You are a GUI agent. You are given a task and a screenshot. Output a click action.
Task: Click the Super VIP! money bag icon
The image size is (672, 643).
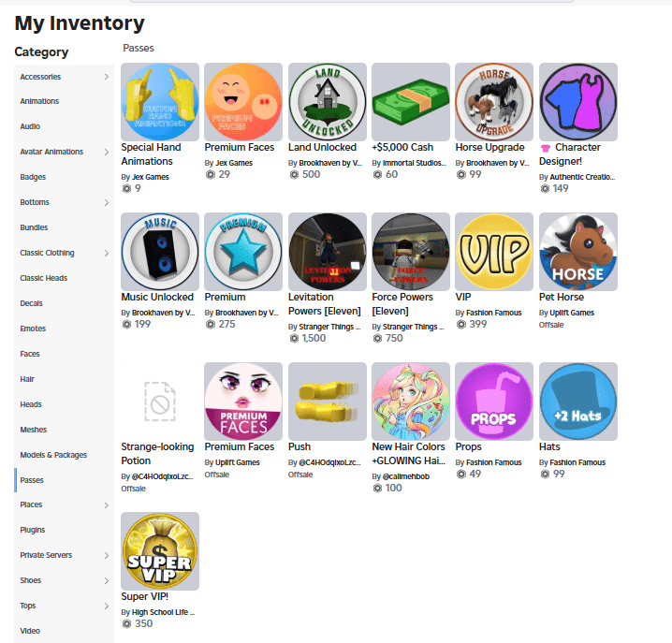pos(160,551)
